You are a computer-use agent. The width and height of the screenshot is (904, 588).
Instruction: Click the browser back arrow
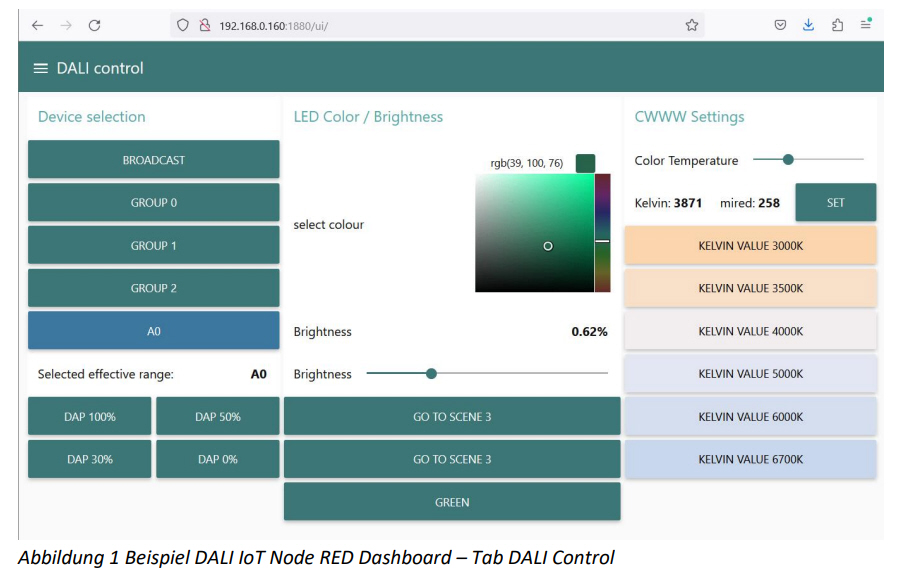(x=36, y=25)
